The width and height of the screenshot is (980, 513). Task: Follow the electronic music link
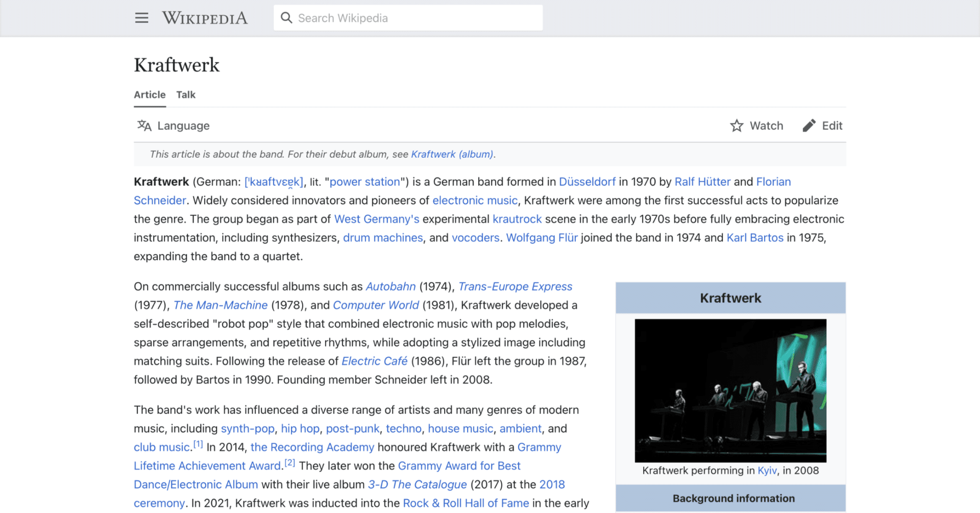point(475,201)
